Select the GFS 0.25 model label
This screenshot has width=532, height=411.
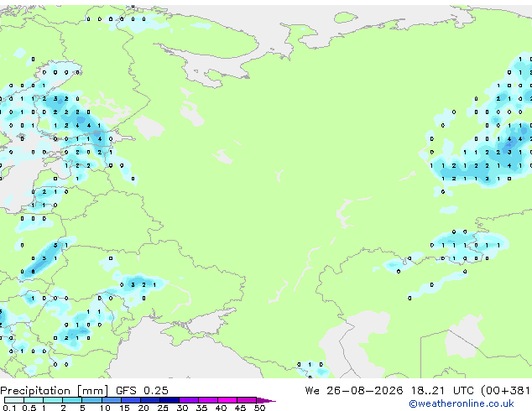click(142, 391)
